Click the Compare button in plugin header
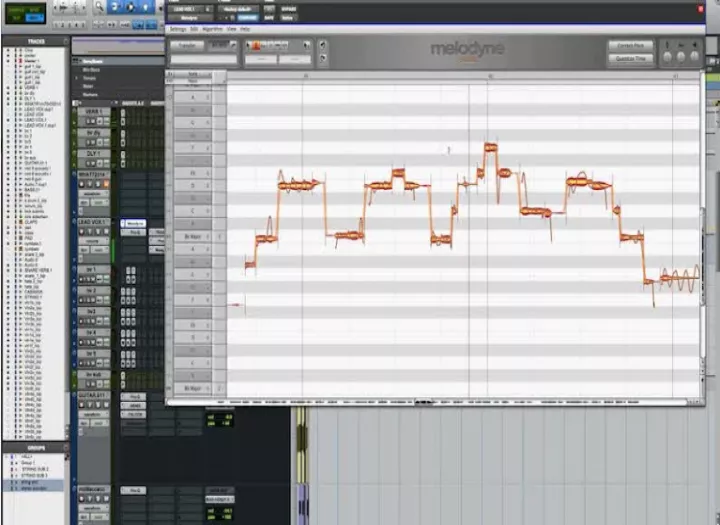This screenshot has height=525, width=720. [248, 18]
